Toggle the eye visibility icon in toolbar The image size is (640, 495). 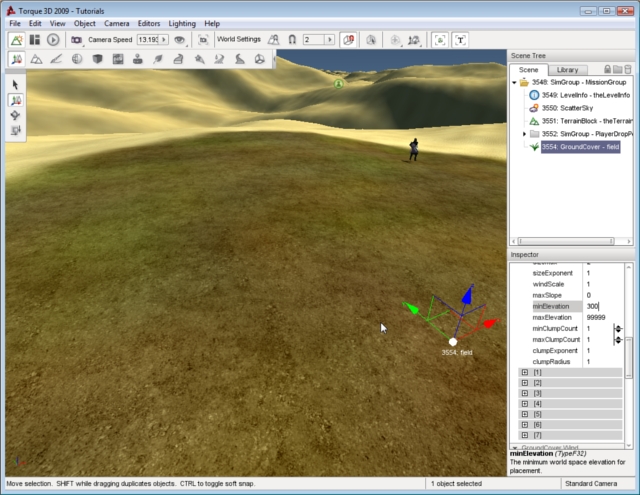pyautogui.click(x=179, y=40)
